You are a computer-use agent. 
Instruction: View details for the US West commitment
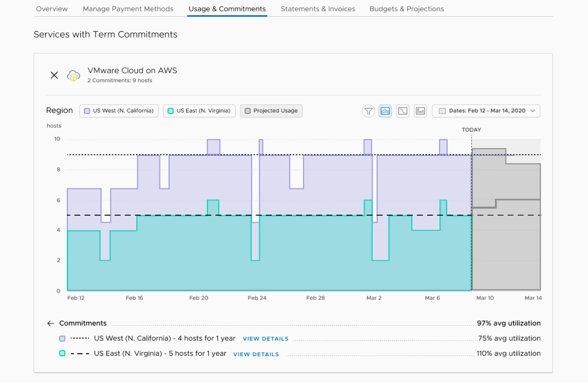tap(265, 339)
